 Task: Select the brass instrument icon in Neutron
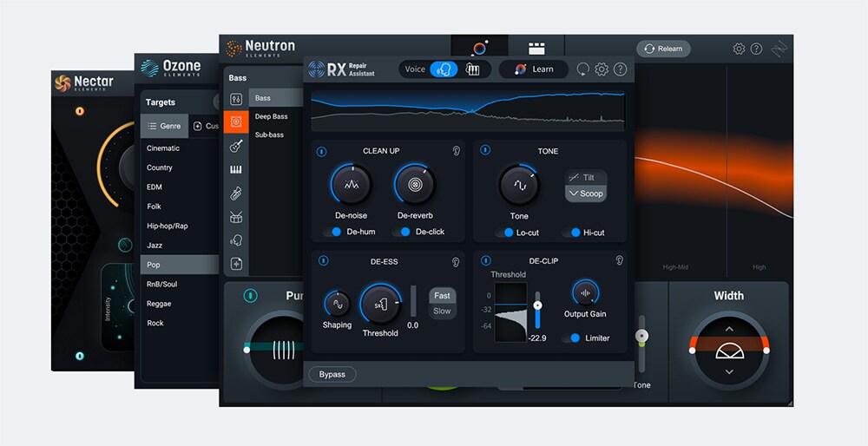(236, 193)
